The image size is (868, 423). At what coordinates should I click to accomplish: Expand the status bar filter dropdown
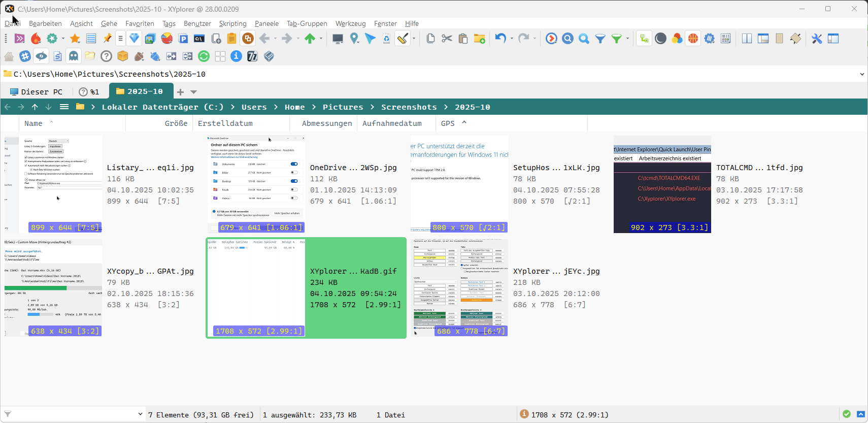pos(140,414)
